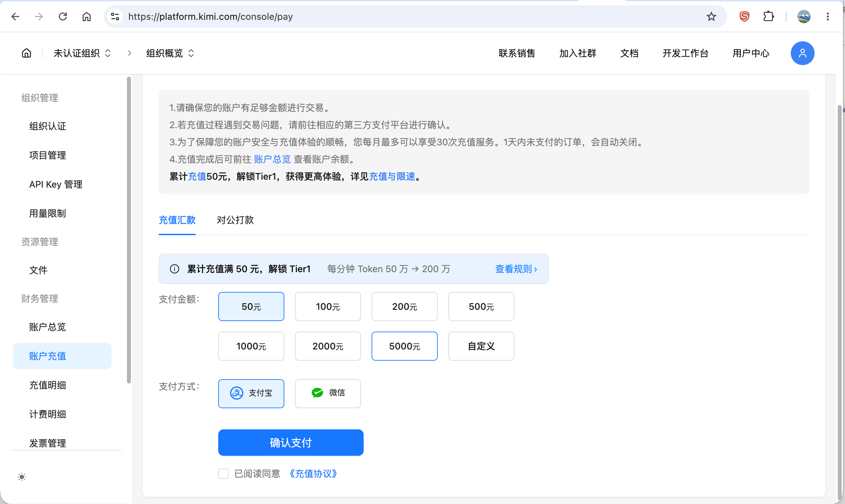Open 联系销售 in top navigation
Screen dimensions: 845x504
tap(517, 53)
